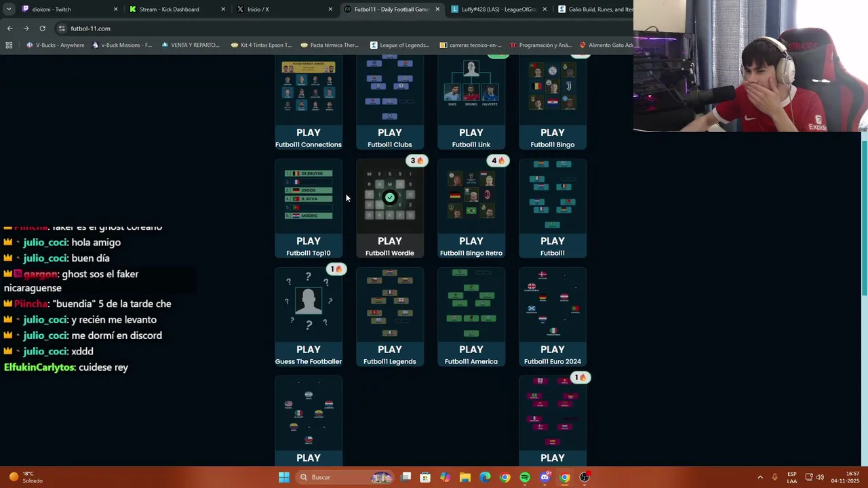View site information icon in address bar
Viewport: 868px width, 488px height.
62,28
